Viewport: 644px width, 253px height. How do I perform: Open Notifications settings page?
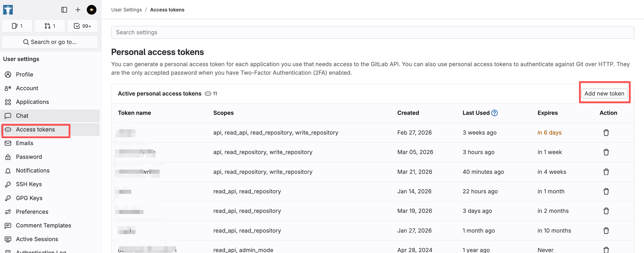pyautogui.click(x=33, y=170)
